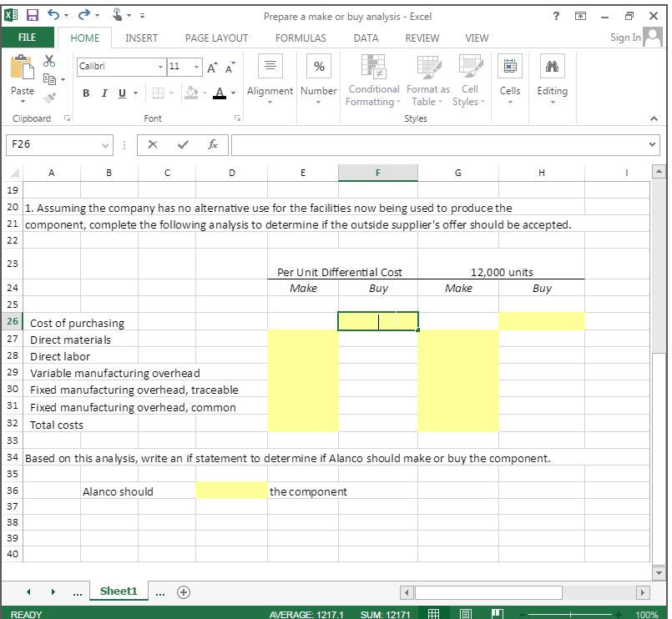This screenshot has height=619, width=672.
Task: Select the Format Painter
Action: pos(48,98)
